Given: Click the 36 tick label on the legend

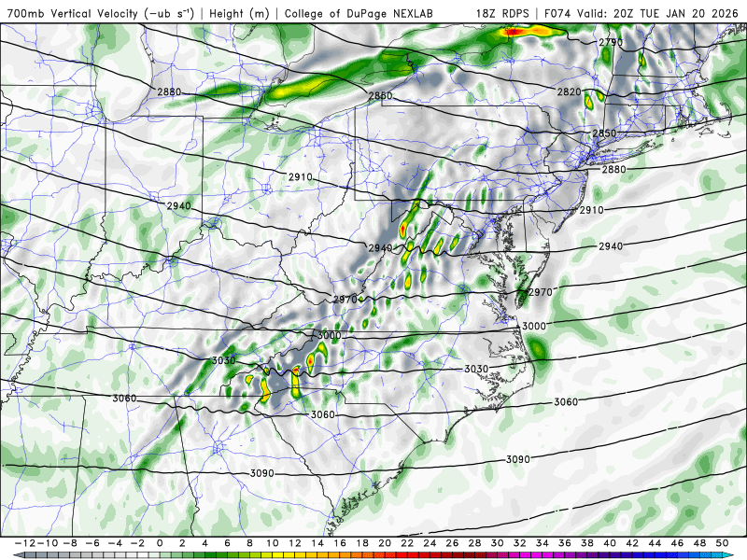Looking at the screenshot, I should (x=565, y=543).
